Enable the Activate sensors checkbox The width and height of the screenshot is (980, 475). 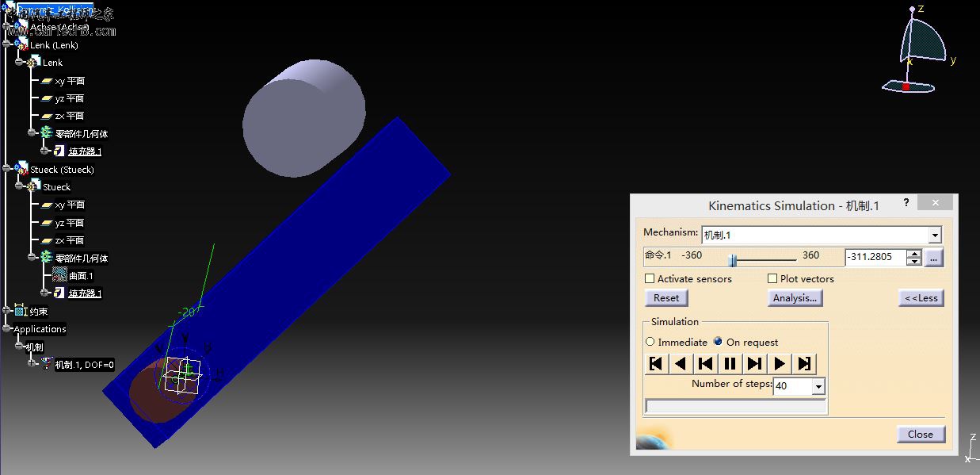point(650,279)
